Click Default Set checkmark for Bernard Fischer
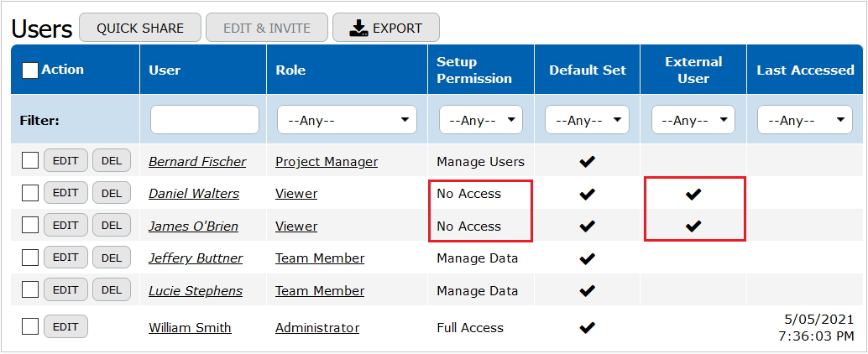This screenshot has width=868, height=354. [x=587, y=162]
